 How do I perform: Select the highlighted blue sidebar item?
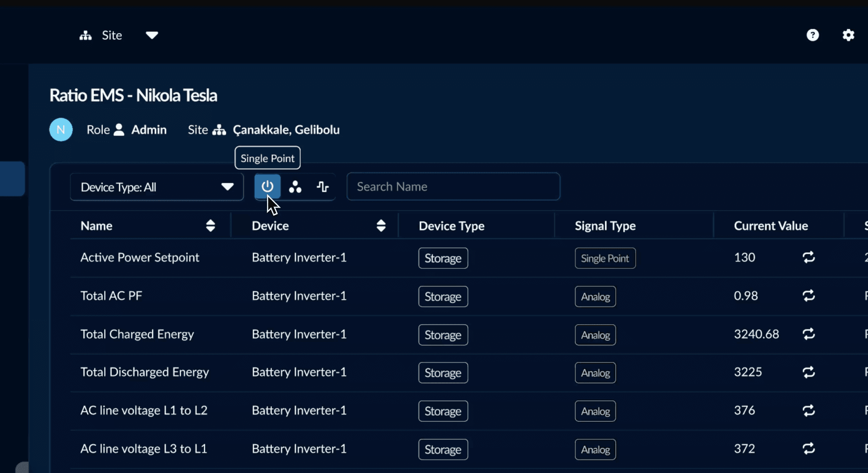(x=12, y=179)
